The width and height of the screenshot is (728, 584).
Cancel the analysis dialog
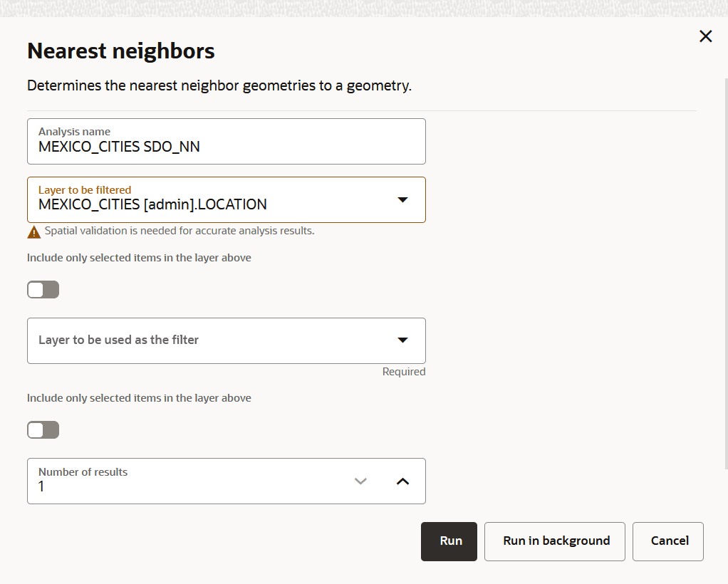point(668,541)
